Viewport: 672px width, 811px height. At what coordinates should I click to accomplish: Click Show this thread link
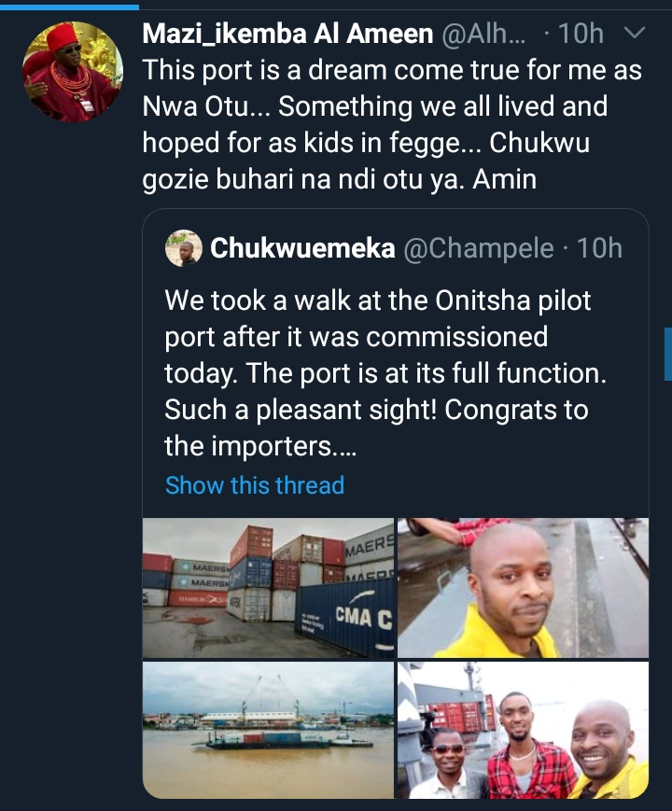pos(255,485)
